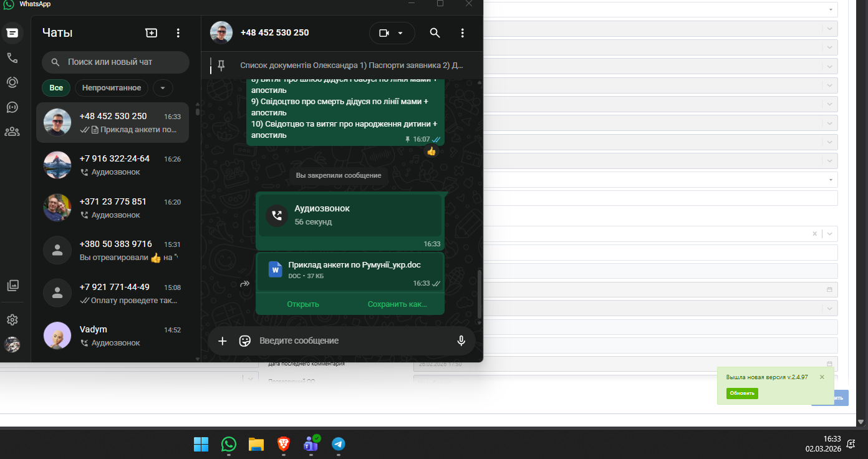Open the Channels icon in WhatsApp sidebar
This screenshot has height=459, width=868.
[12, 107]
